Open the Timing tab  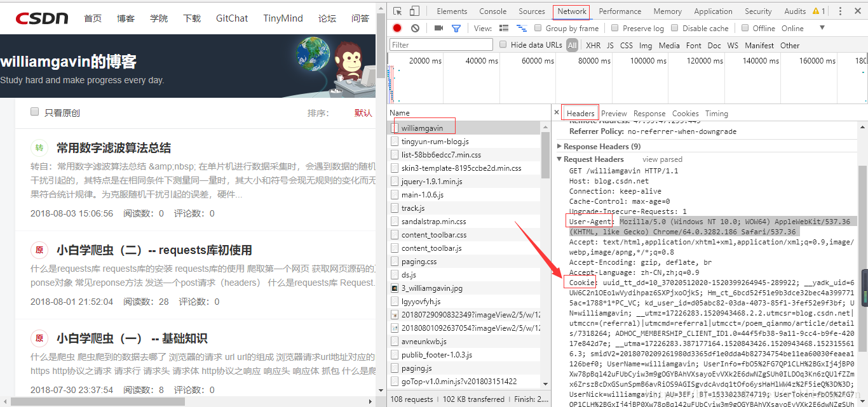click(x=716, y=114)
